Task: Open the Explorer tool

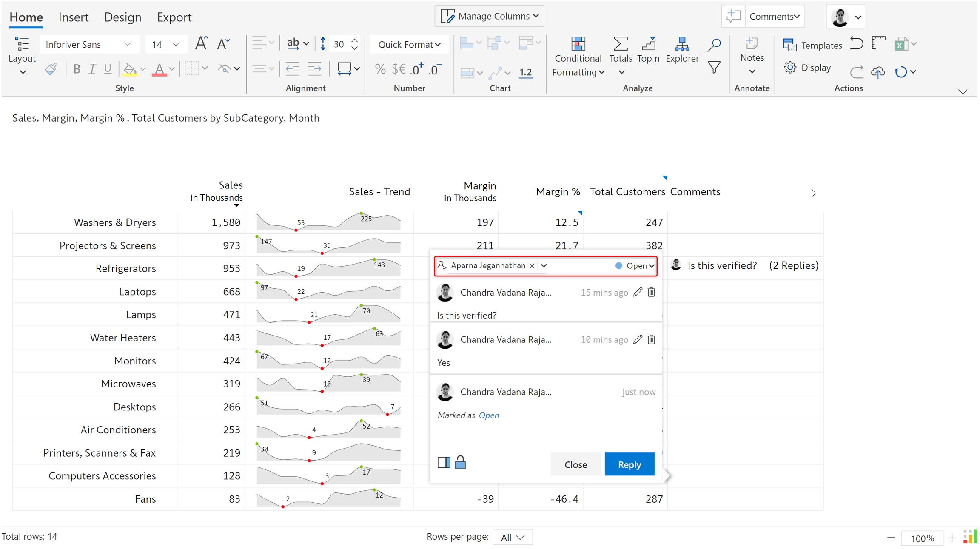Action: click(682, 49)
